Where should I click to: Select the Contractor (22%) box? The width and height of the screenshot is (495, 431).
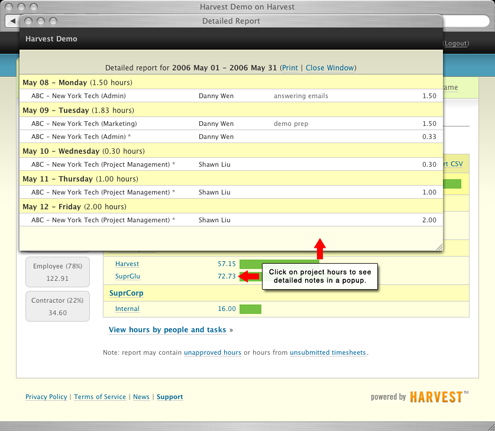(x=58, y=306)
